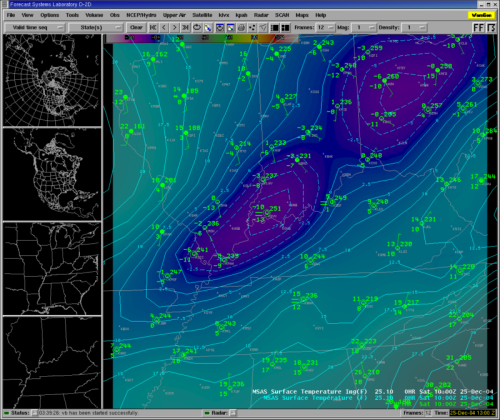The image size is (500, 420).
Task: Toggle the single-panel layout icon
Action: click(x=274, y=27)
